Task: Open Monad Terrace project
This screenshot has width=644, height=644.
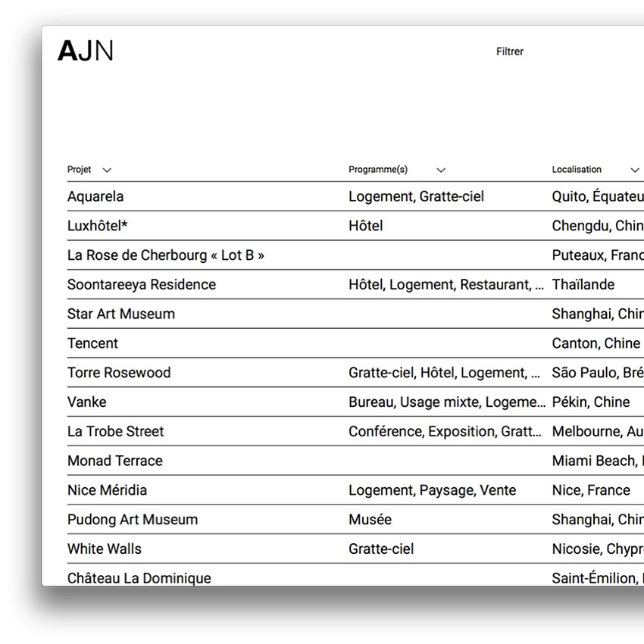Action: [x=115, y=461]
